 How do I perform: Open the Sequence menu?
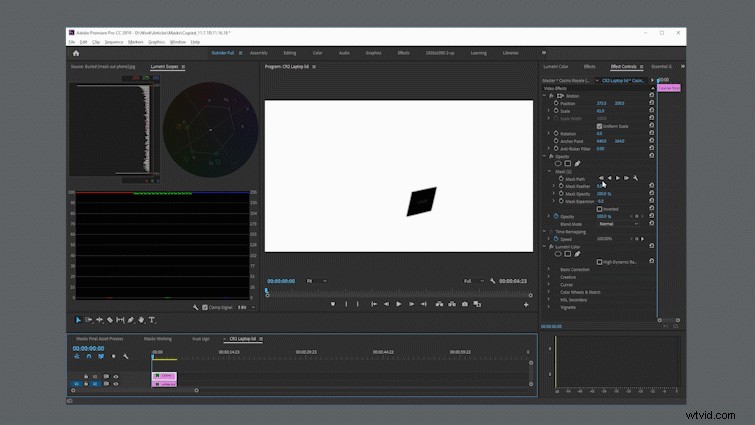click(x=114, y=42)
